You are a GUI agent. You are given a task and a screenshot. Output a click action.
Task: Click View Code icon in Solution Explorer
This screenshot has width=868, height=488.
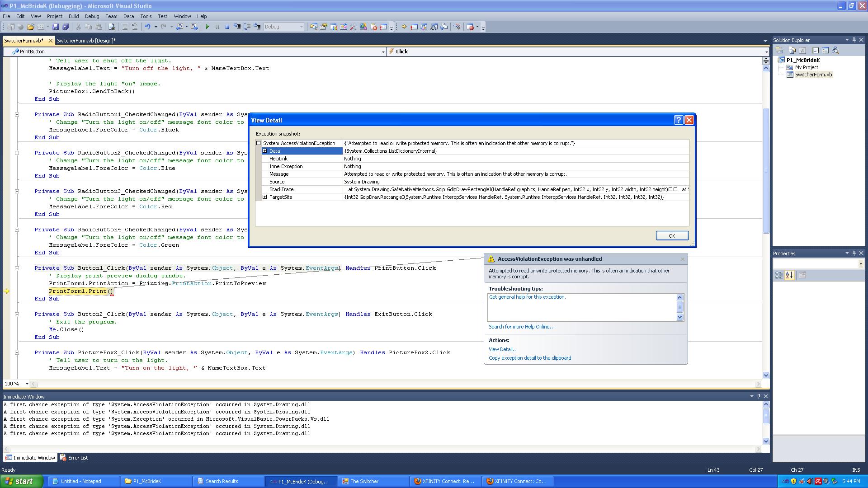pos(816,50)
